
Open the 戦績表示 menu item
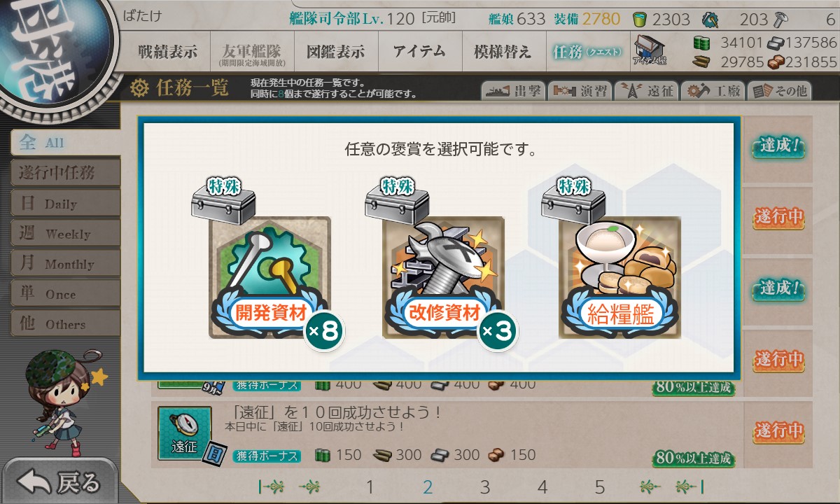168,51
